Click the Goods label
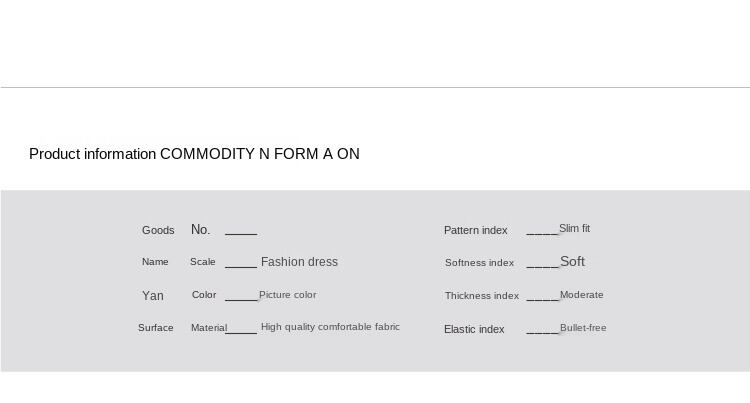The image size is (750, 403). click(x=158, y=230)
